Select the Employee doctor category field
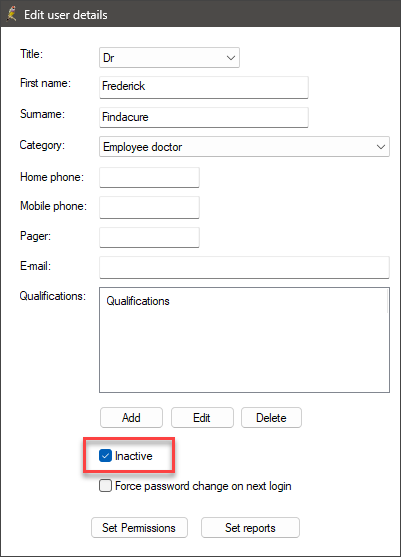This screenshot has width=401, height=557. [x=244, y=147]
